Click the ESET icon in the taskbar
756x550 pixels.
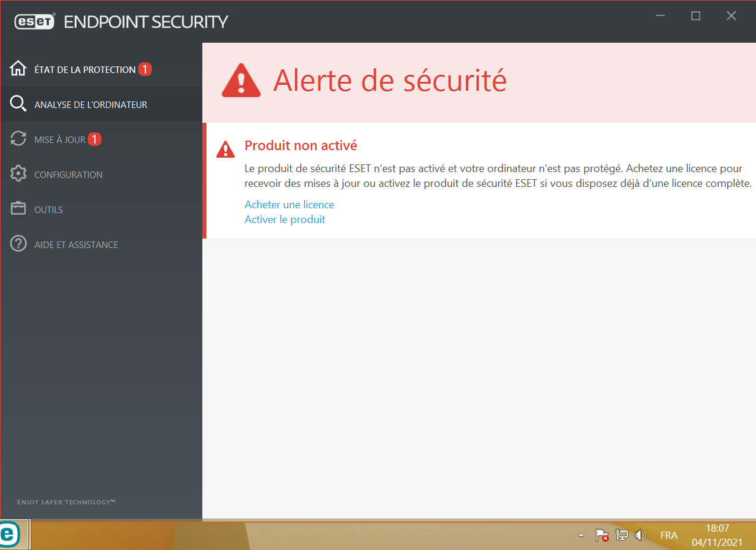point(9,535)
